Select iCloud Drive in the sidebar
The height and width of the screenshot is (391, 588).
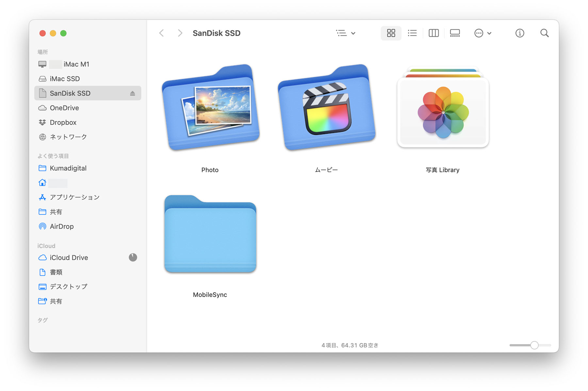pyautogui.click(x=69, y=258)
